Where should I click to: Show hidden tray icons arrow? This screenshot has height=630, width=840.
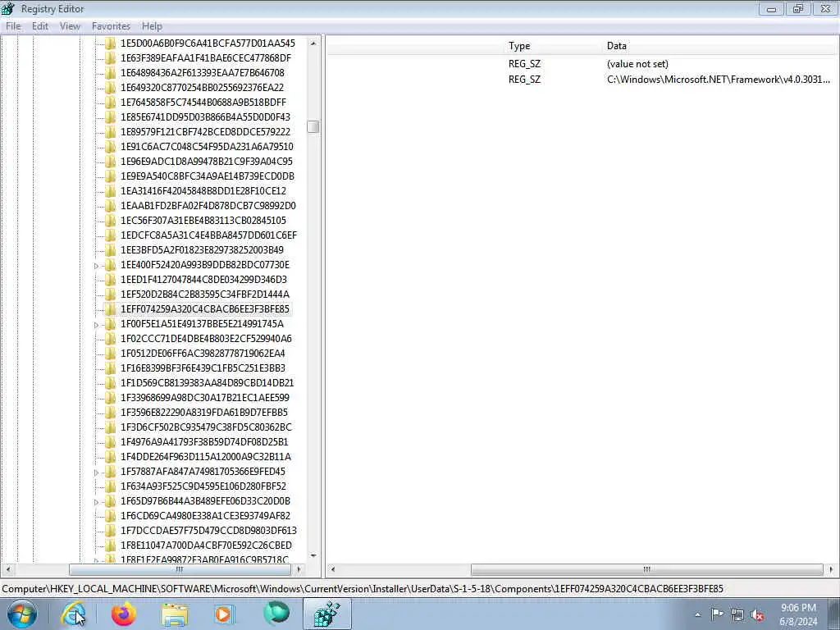697,615
